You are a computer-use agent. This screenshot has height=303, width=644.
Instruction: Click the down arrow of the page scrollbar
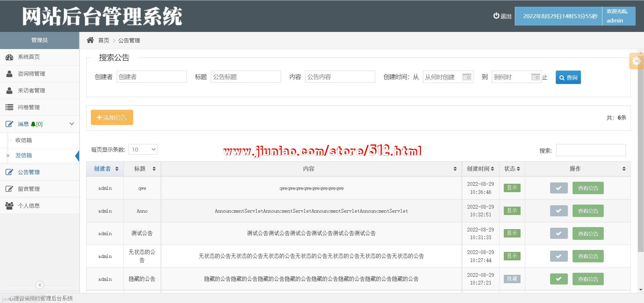641,290
